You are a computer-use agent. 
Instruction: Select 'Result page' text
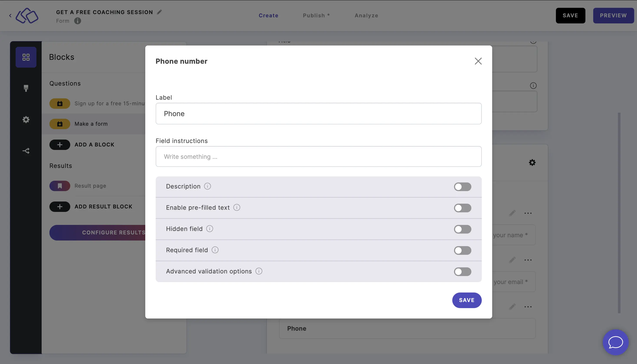click(x=90, y=186)
